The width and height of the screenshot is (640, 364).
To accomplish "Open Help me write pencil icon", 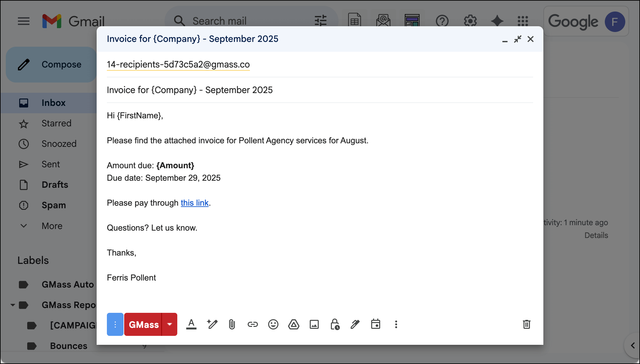I will click(x=212, y=324).
